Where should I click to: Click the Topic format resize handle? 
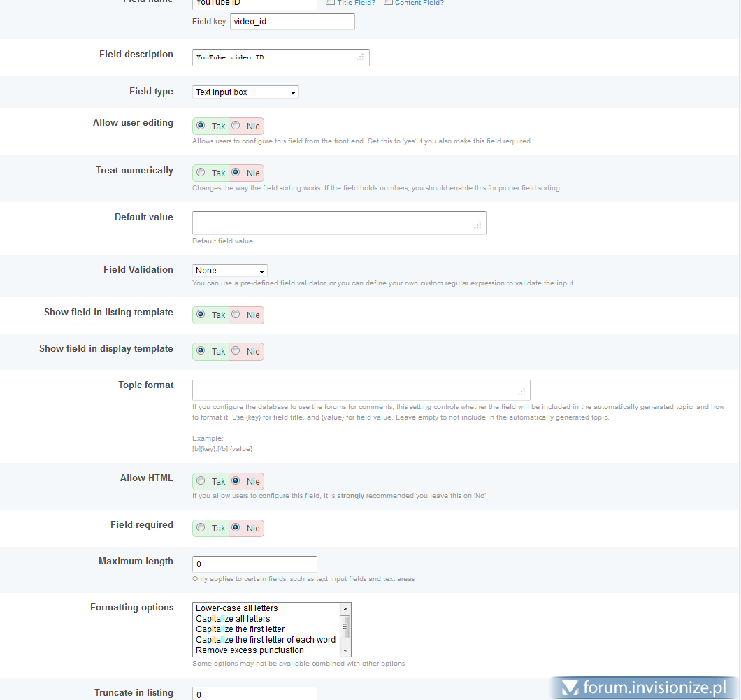pos(521,392)
